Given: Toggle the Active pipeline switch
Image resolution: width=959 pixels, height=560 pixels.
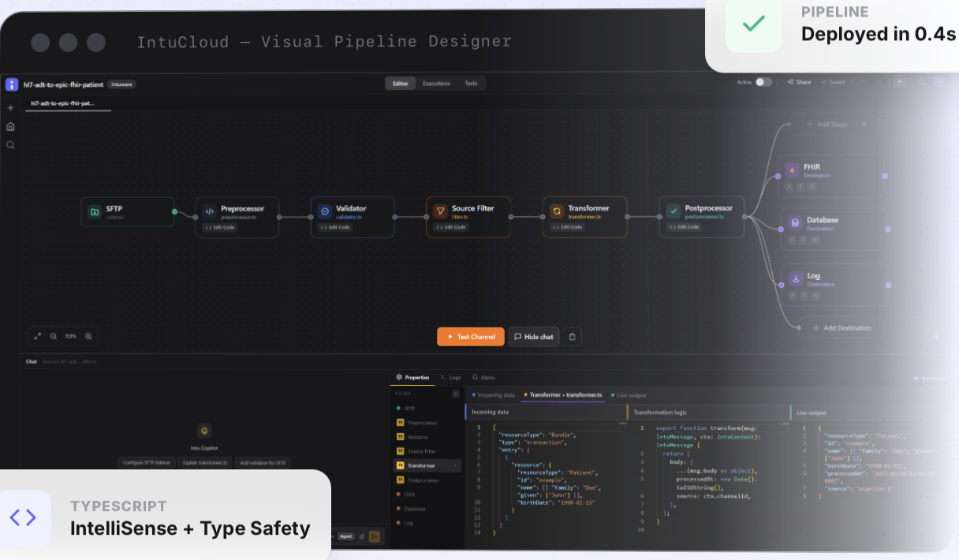Looking at the screenshot, I should (763, 82).
